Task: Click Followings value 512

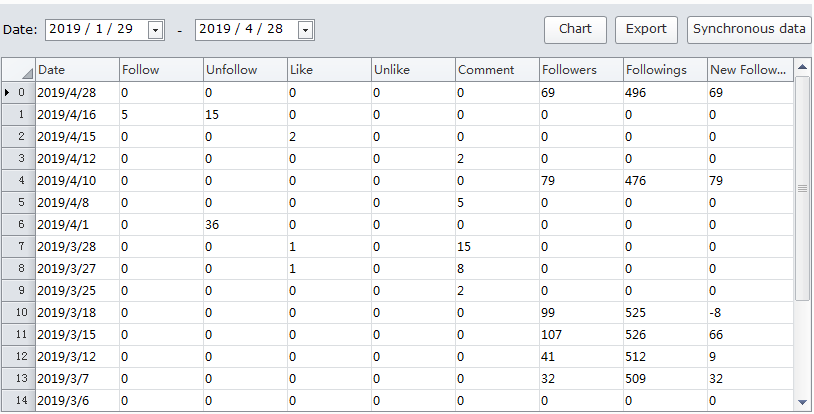Action: click(x=666, y=356)
